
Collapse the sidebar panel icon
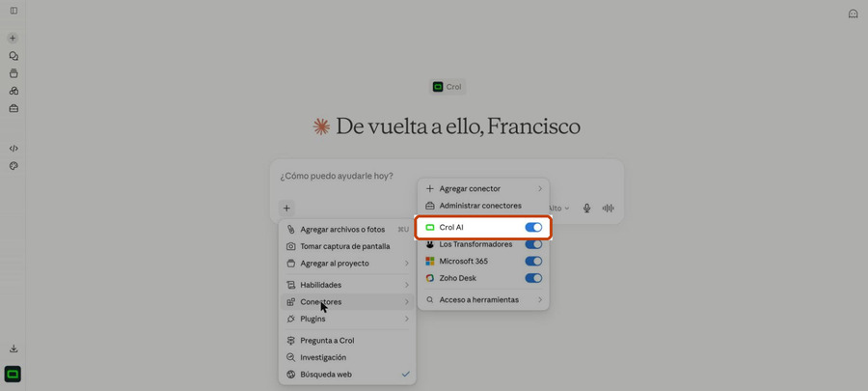14,11
